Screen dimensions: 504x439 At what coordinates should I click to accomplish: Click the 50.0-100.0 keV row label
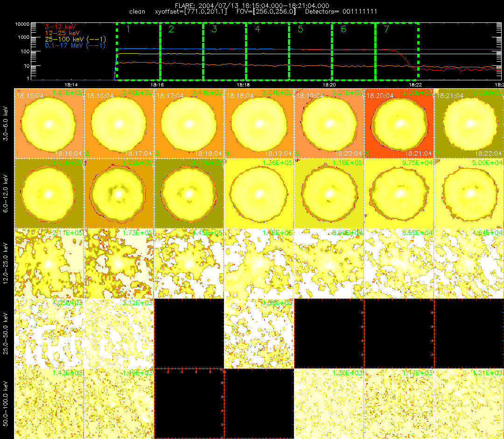coord(6,404)
